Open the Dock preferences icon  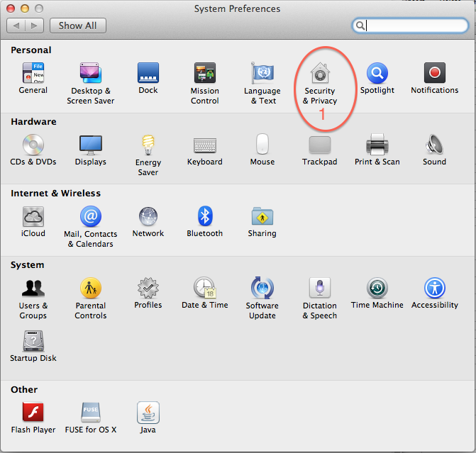(148, 73)
